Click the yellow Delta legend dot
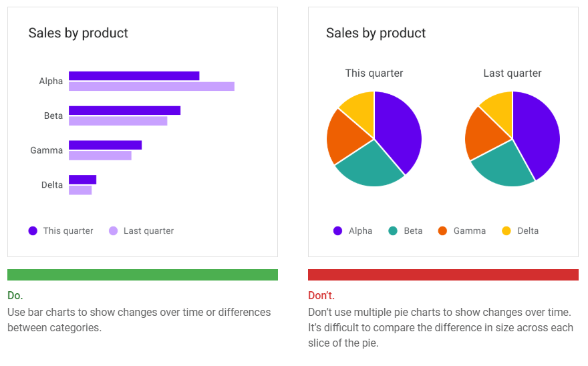 (x=506, y=231)
